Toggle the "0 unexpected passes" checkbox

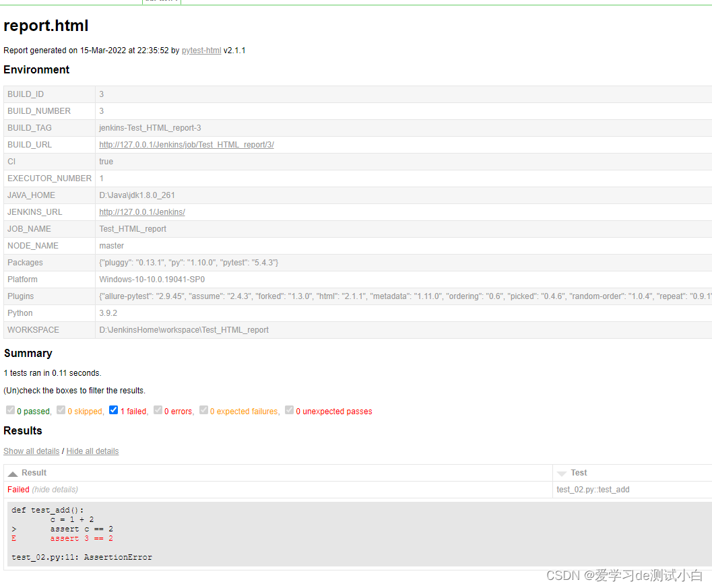pyautogui.click(x=290, y=410)
